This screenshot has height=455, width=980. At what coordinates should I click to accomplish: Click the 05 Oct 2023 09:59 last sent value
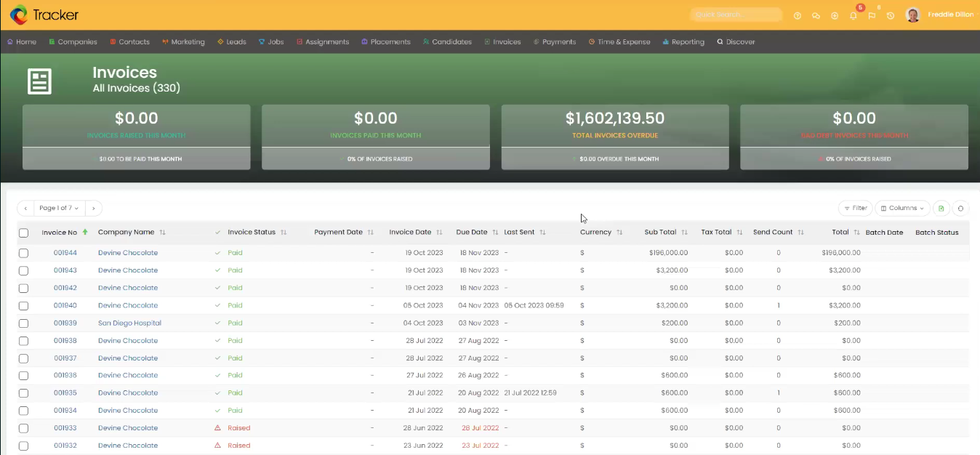click(534, 305)
